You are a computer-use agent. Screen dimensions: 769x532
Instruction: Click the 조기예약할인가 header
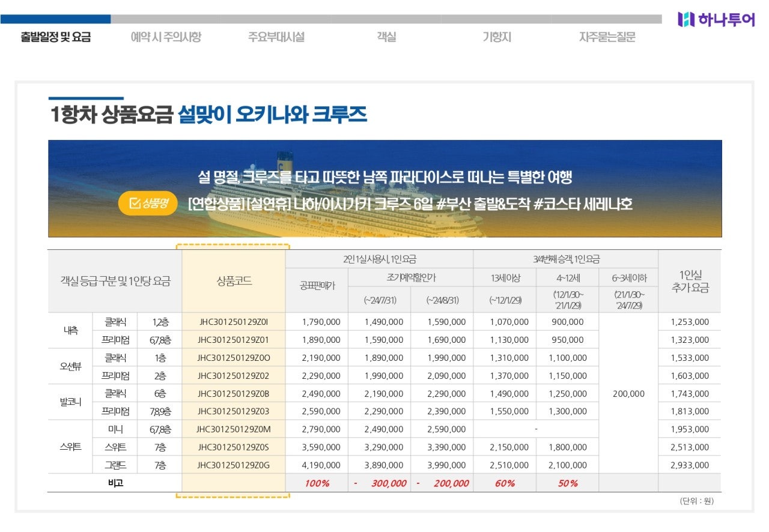click(411, 277)
